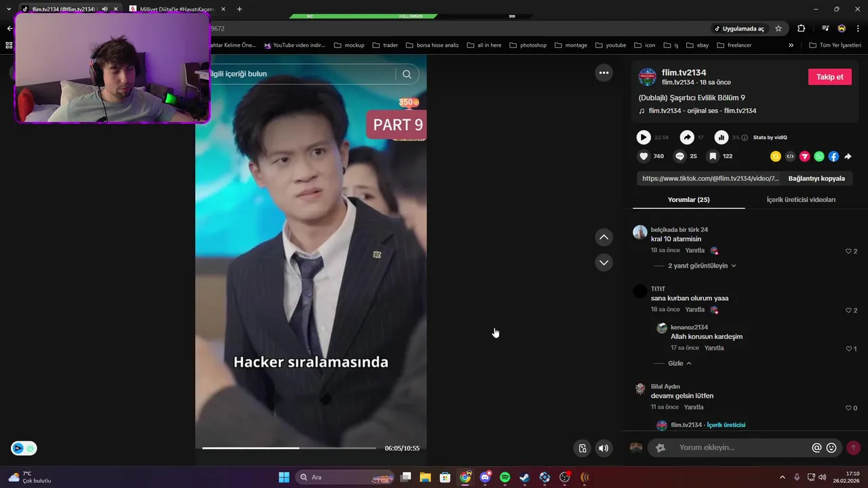Open the 'photoshop' bookmarks folder

527,45
